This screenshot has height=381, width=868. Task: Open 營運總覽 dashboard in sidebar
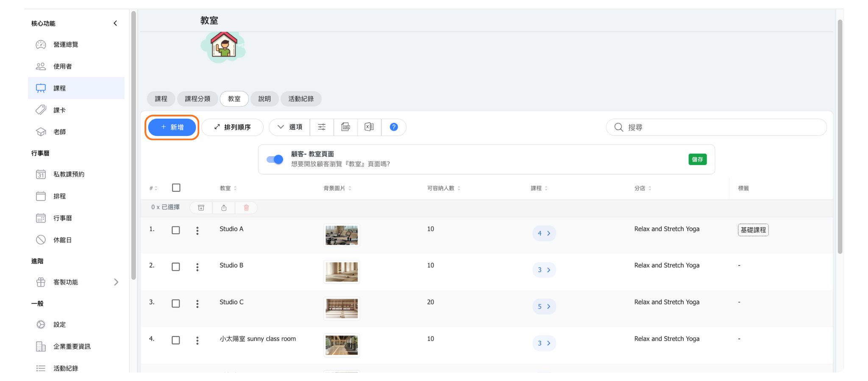click(66, 44)
